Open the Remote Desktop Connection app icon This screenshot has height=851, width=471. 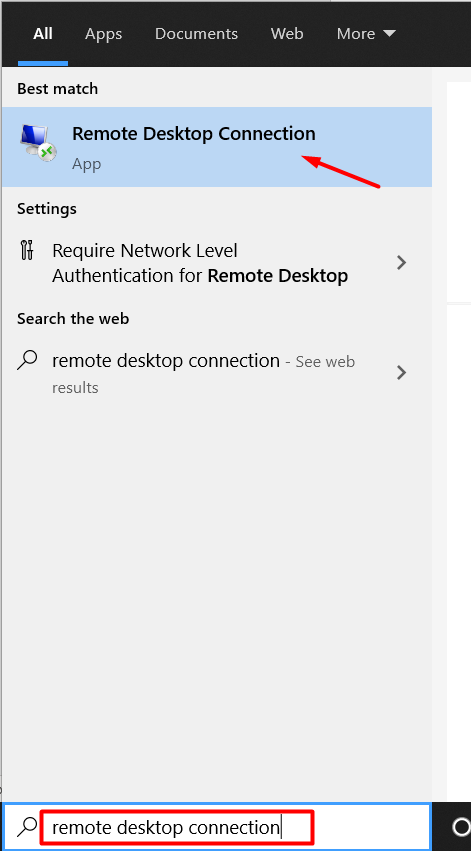point(37,144)
